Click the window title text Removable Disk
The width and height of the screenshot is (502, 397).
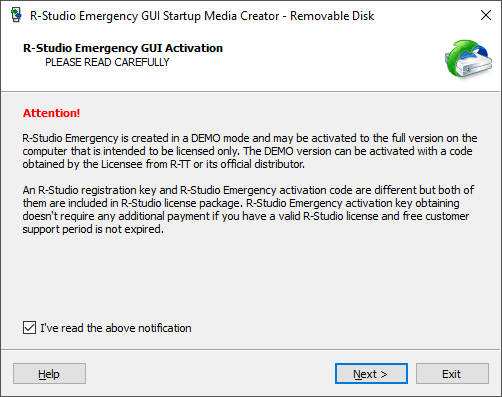point(332,16)
